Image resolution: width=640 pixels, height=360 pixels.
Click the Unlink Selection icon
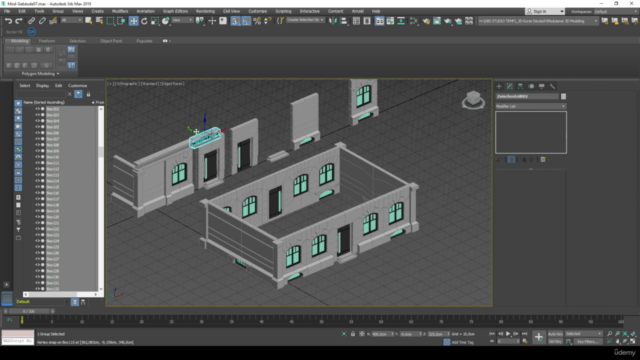click(42, 21)
